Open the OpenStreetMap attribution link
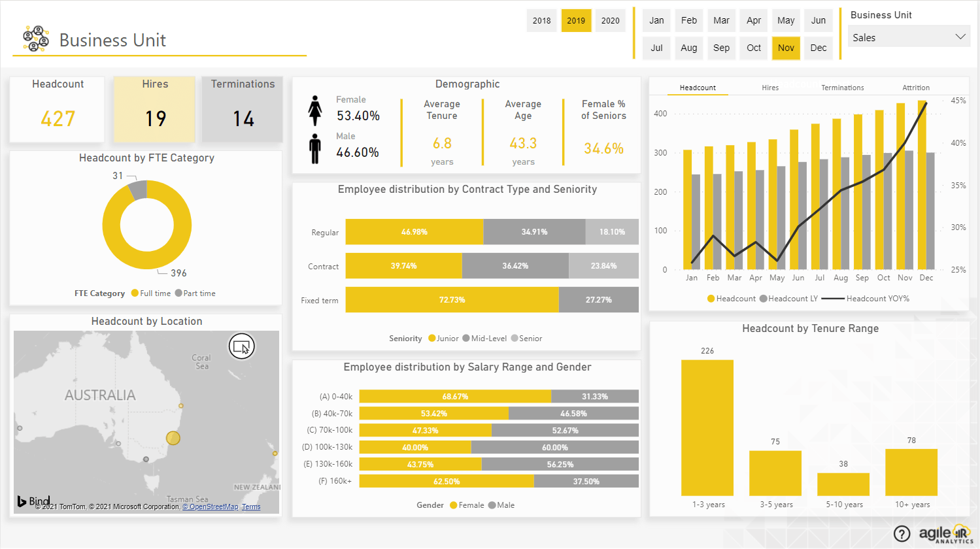The image size is (980, 549). coord(211,506)
